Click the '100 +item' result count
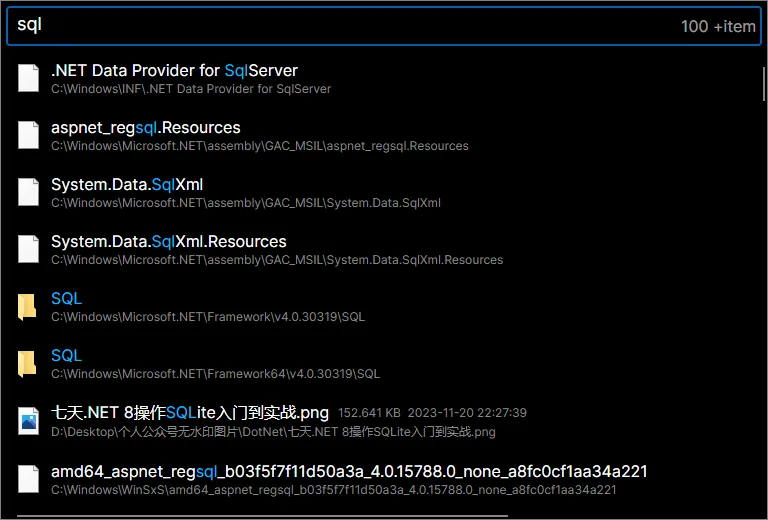 click(718, 26)
